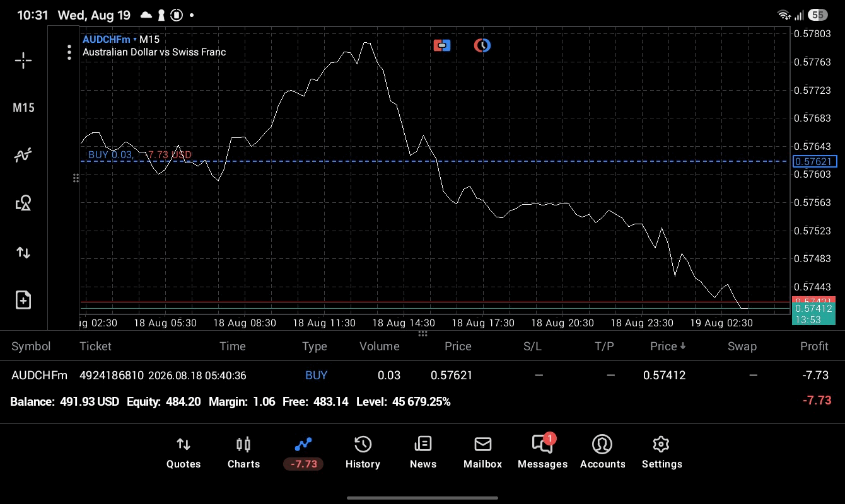The image size is (845, 504).
Task: Open the drawing objects shapes icon
Action: (x=23, y=203)
